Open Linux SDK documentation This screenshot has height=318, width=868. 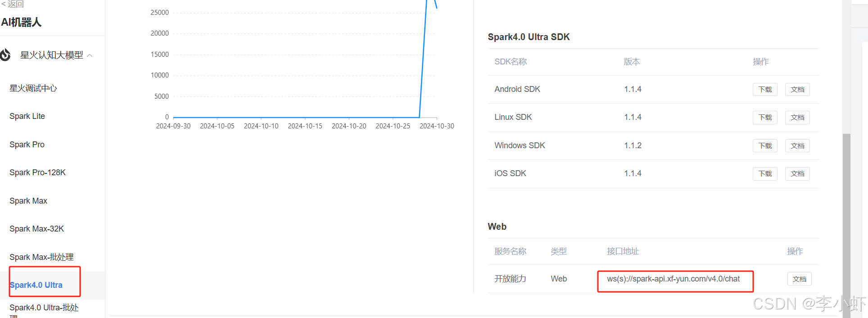[x=797, y=118]
